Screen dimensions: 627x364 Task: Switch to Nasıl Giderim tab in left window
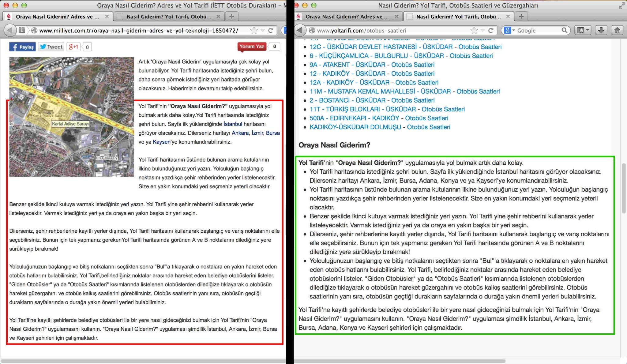point(168,17)
